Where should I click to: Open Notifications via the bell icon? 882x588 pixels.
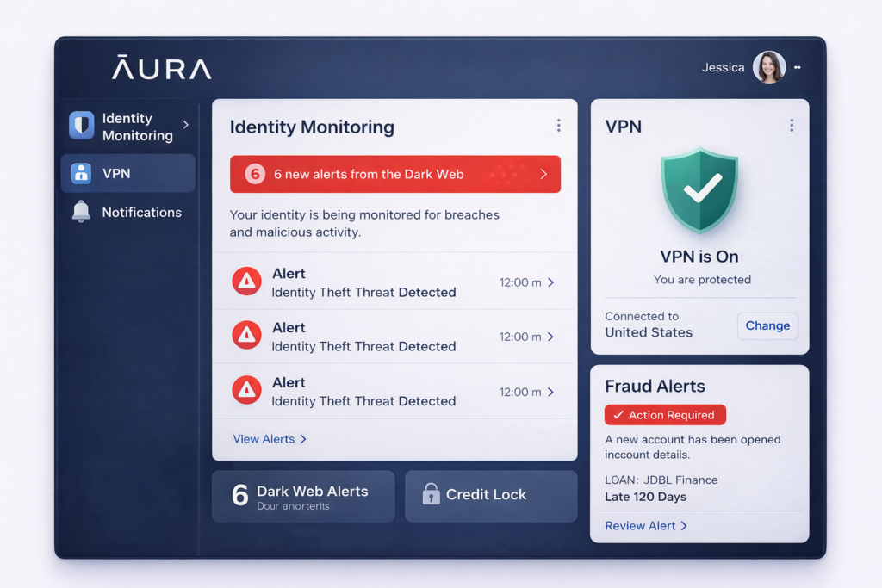point(79,212)
